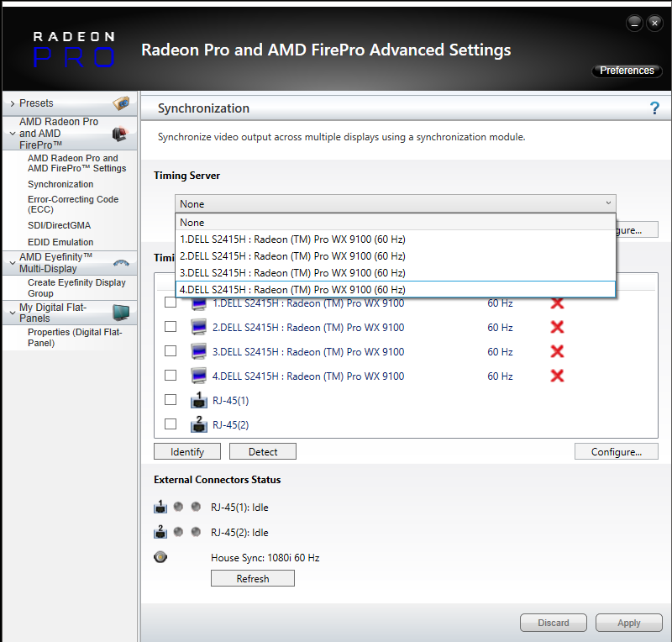The image size is (672, 642).
Task: Click the Detect button
Action: click(263, 451)
